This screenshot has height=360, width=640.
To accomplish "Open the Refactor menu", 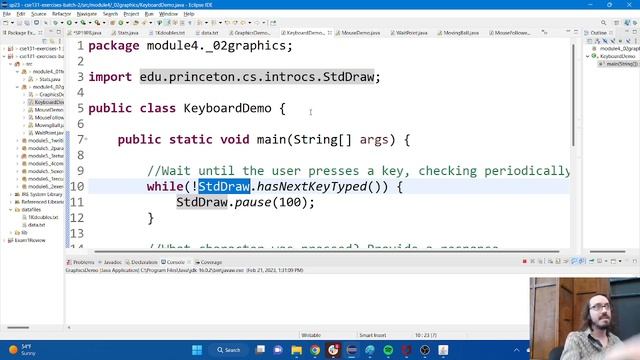I will 62,14.
